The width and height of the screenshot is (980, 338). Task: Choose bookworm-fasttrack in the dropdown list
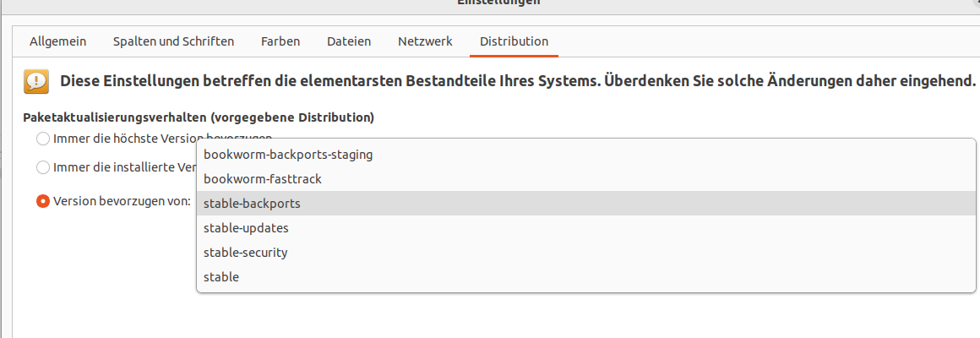pos(585,178)
